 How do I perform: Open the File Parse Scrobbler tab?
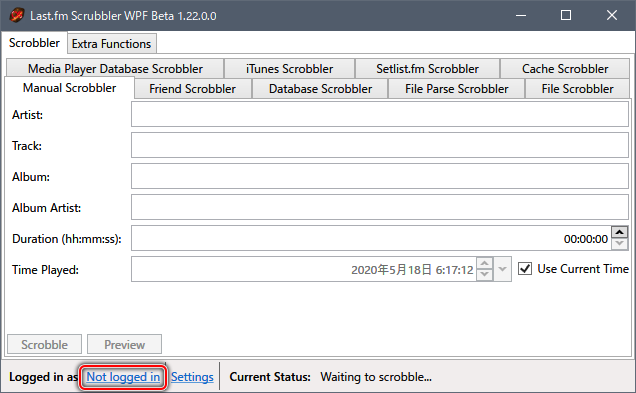click(x=456, y=88)
